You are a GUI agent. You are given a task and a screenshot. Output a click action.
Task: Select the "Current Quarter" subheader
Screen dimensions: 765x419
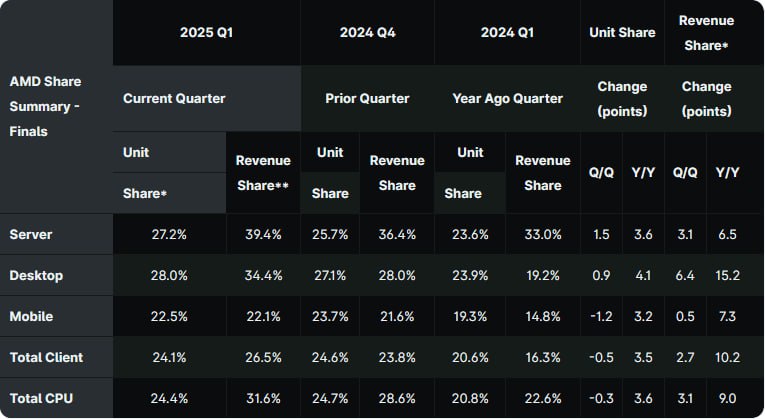click(x=174, y=99)
